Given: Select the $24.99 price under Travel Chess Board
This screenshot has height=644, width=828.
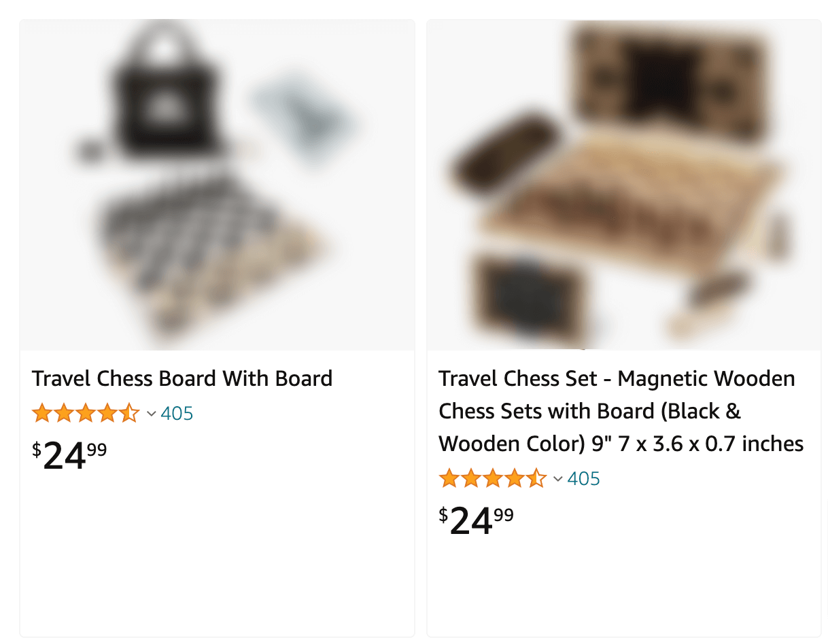Looking at the screenshot, I should (x=69, y=454).
